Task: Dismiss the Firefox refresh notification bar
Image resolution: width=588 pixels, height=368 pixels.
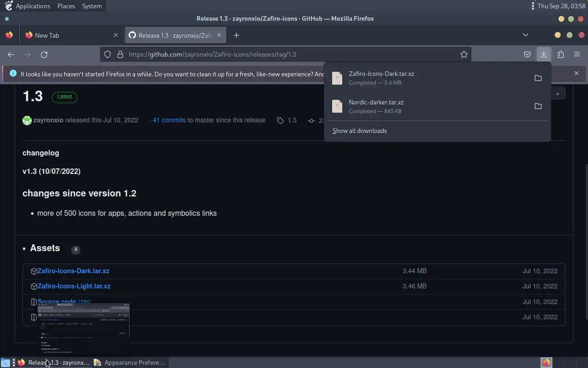Action: tap(577, 73)
